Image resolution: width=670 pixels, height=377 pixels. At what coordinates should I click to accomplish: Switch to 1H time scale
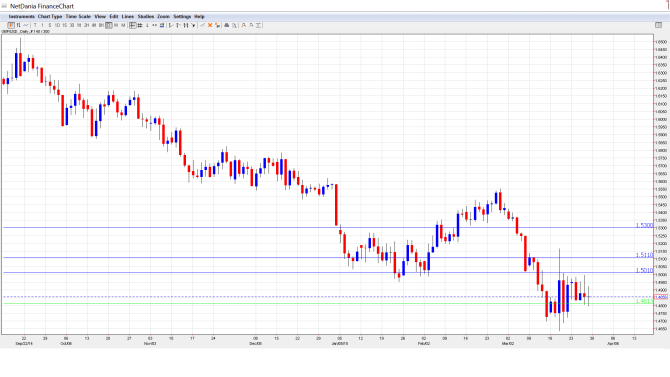[x=79, y=26]
